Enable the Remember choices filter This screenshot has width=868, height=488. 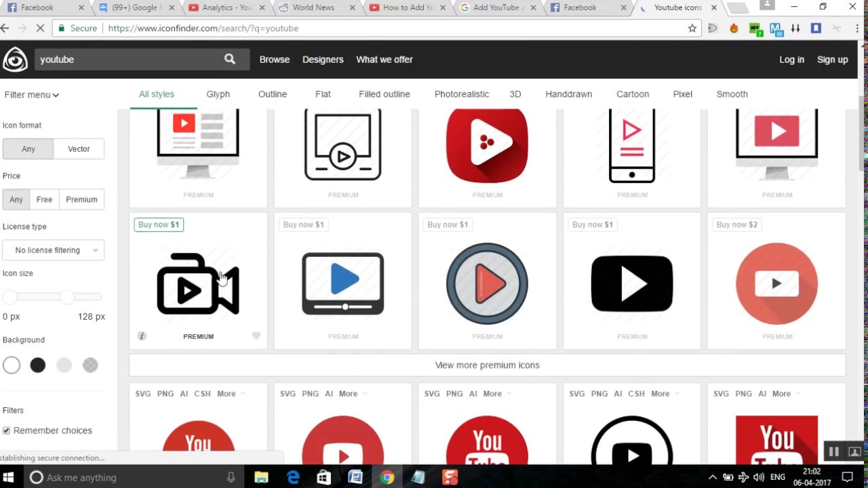point(6,430)
